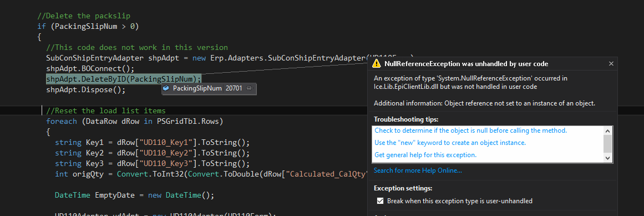Click '//This code does not work in this version' comment

tap(137, 47)
